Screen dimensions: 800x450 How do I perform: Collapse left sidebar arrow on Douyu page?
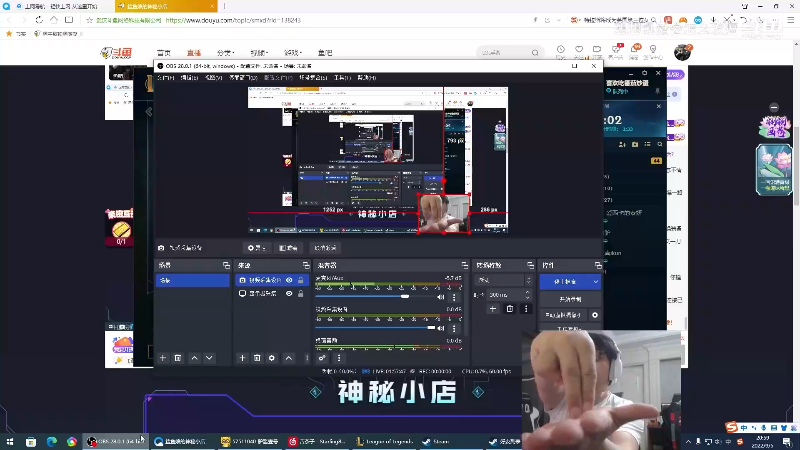click(149, 112)
